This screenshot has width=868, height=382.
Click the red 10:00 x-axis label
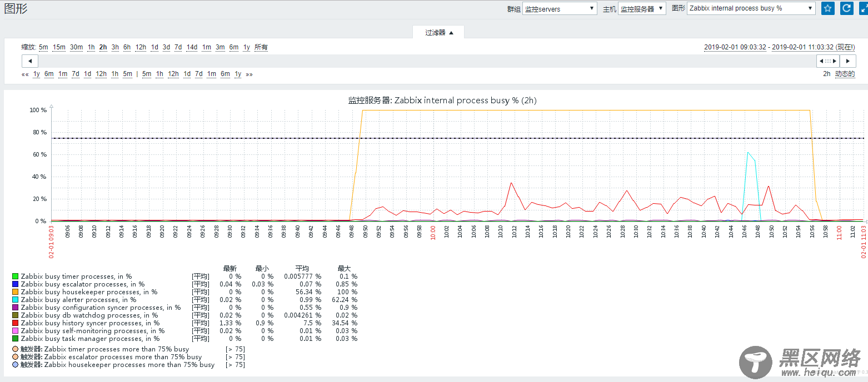433,233
